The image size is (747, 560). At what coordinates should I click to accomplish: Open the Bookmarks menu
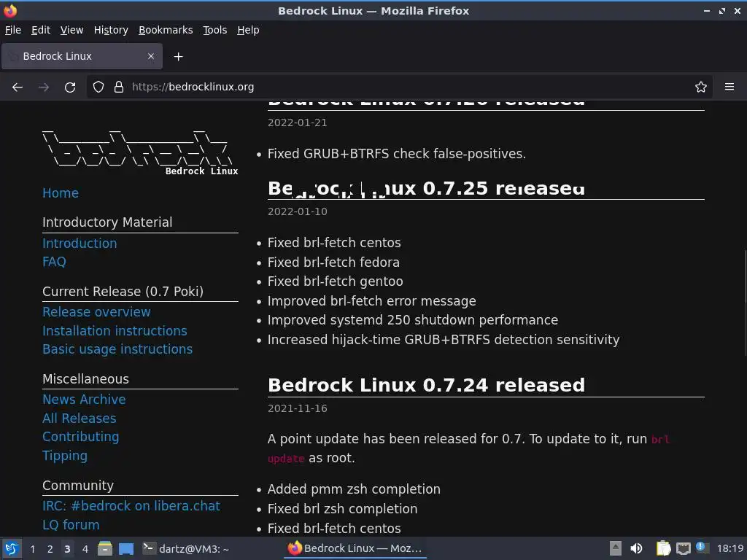pos(166,30)
